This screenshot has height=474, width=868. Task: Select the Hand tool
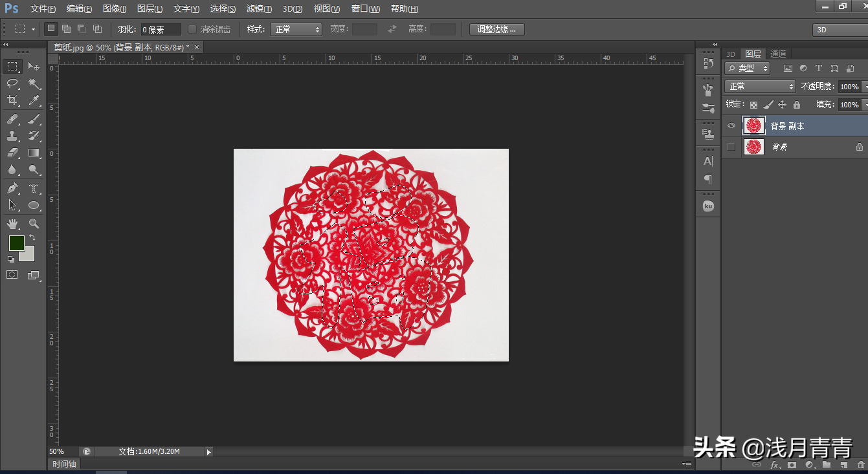click(12, 224)
